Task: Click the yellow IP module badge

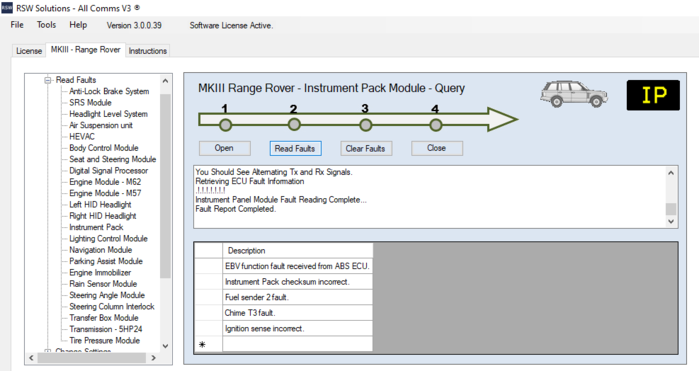Action: coord(653,95)
